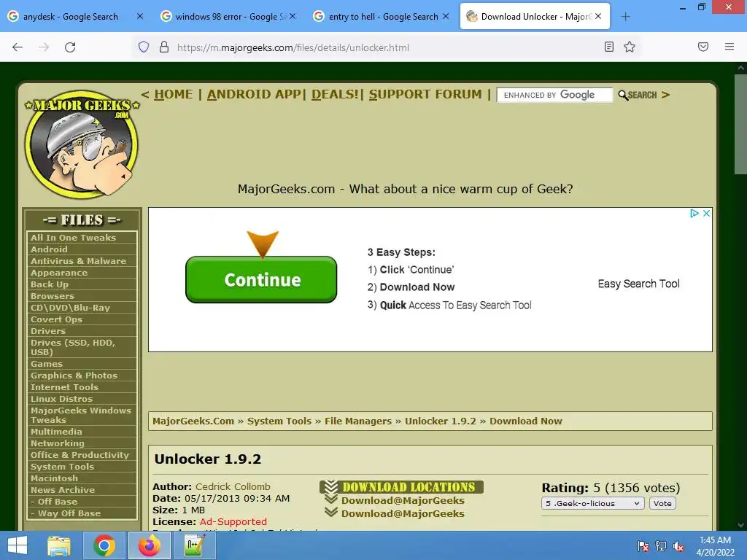Screen dimensions: 747x560
Task: Click the green Continue ad button
Action: pos(261,279)
